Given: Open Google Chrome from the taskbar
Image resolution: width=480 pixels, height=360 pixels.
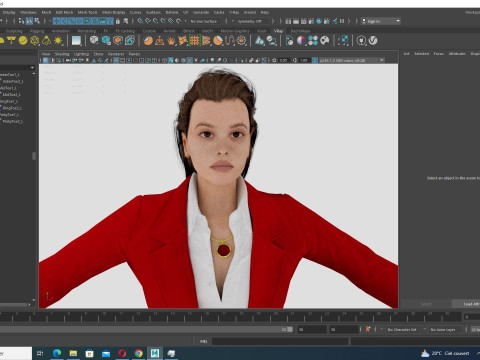Looking at the screenshot, I should (x=139, y=353).
